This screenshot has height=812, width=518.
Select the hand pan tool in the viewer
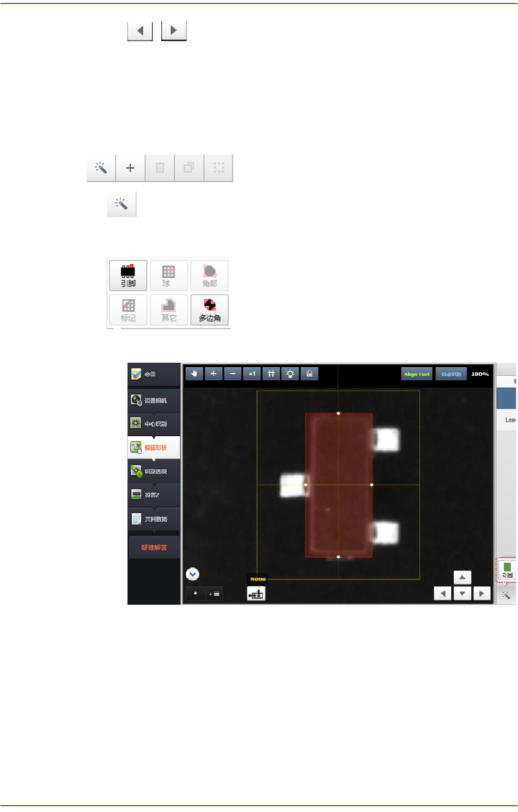194,373
